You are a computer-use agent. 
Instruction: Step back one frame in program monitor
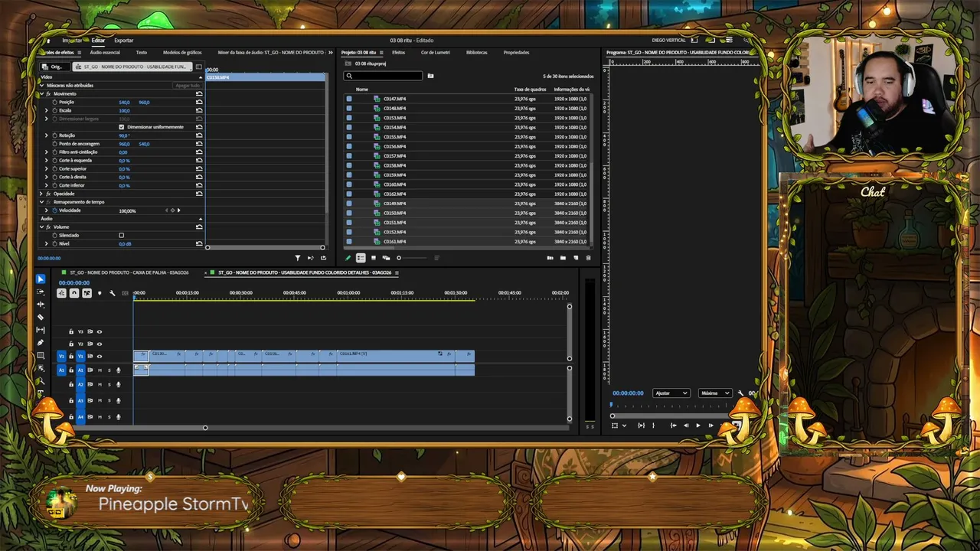(x=686, y=425)
